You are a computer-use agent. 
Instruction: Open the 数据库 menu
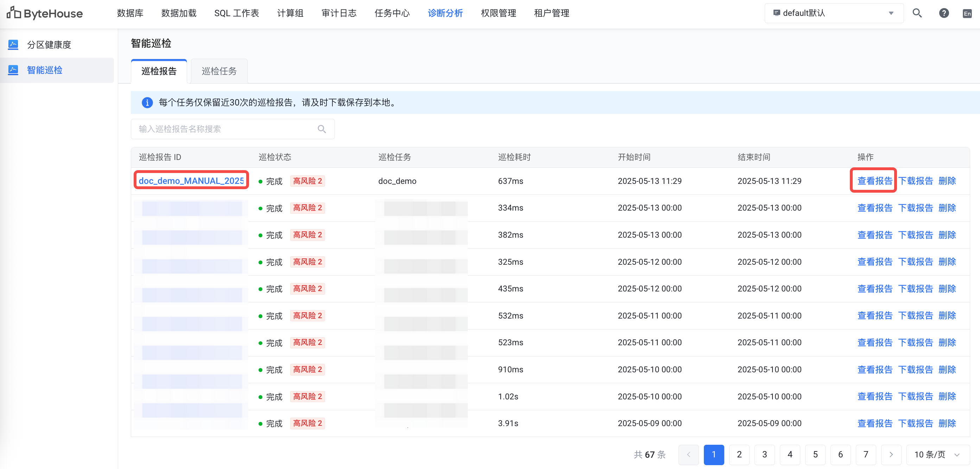130,13
